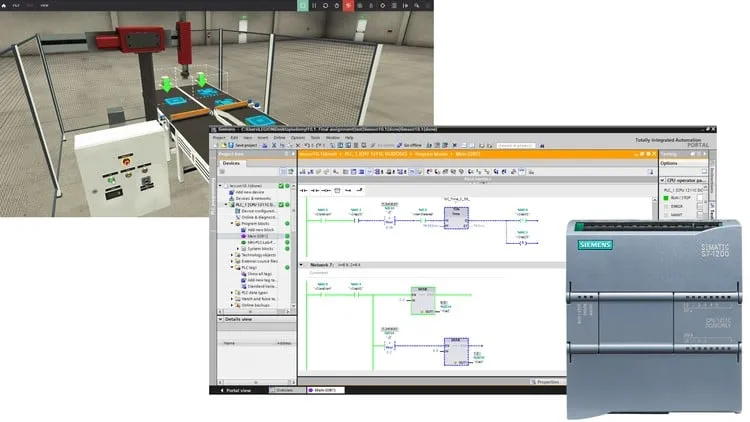Start the Factory I/O simulation with the green play button
Screen dimensions: 750x422
tap(302, 5)
